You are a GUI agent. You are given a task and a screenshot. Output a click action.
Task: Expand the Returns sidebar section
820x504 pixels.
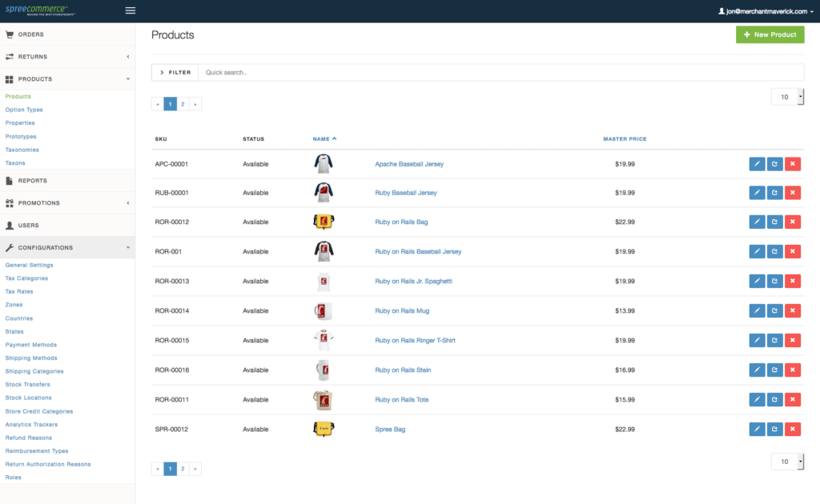[67, 57]
